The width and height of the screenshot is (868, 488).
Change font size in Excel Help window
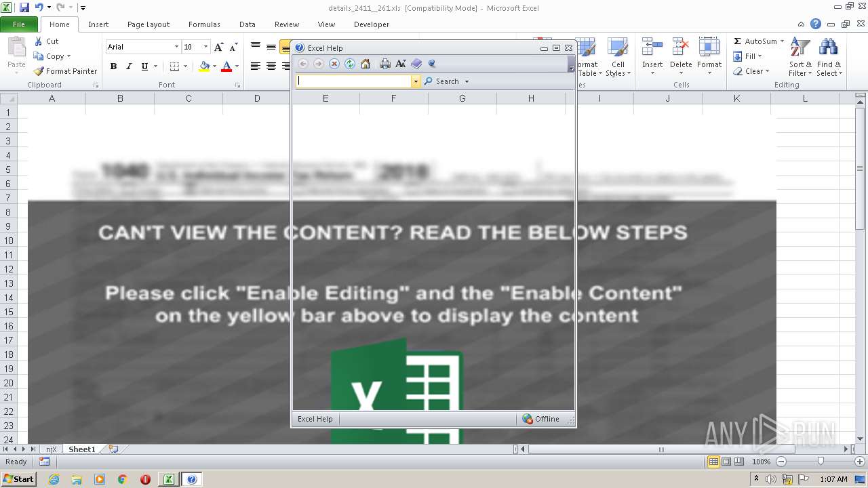401,64
